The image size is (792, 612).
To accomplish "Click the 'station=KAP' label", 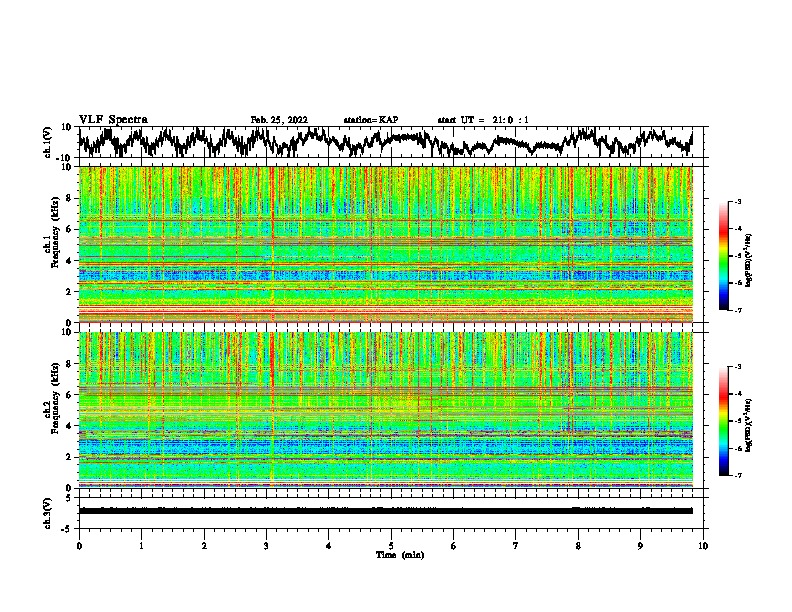I will pos(371,120).
